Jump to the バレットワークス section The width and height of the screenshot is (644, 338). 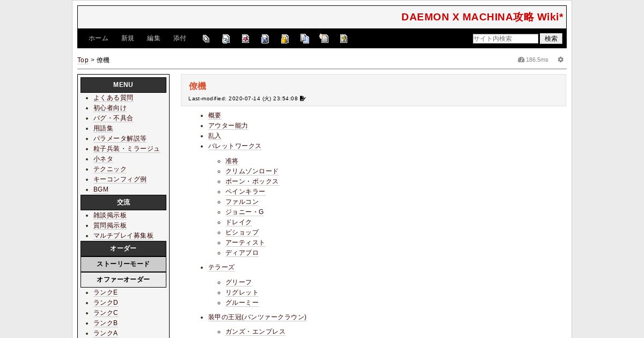pos(235,146)
